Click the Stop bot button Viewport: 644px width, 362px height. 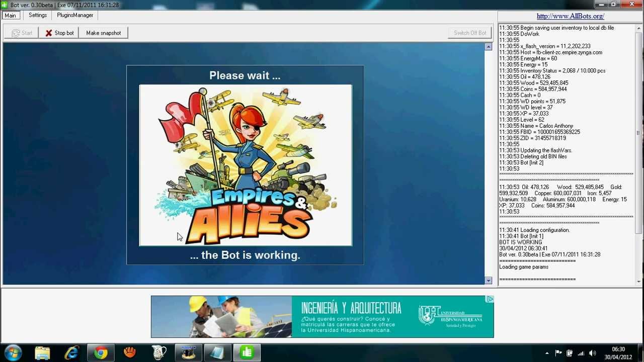coord(59,33)
